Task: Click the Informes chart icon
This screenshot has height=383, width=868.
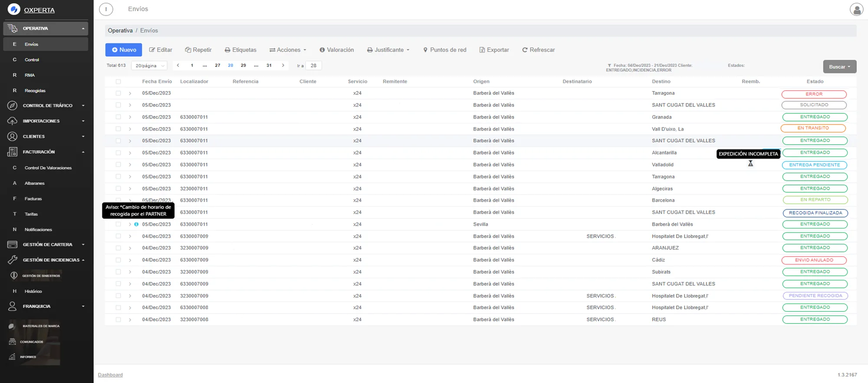Action: click(x=12, y=357)
